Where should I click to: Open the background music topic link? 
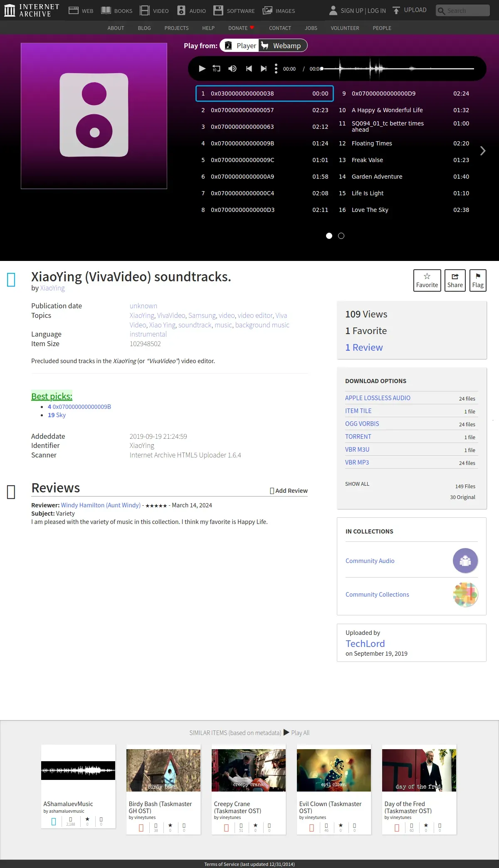(262, 325)
